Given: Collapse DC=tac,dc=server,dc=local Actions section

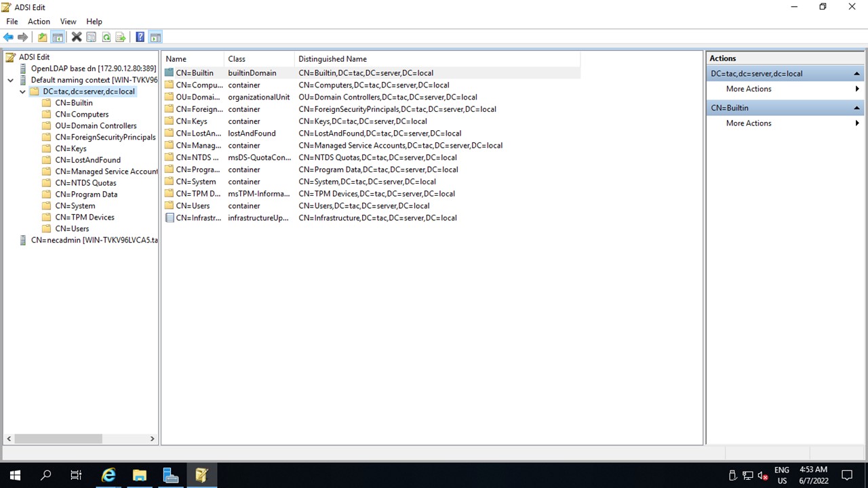Looking at the screenshot, I should click(x=856, y=73).
